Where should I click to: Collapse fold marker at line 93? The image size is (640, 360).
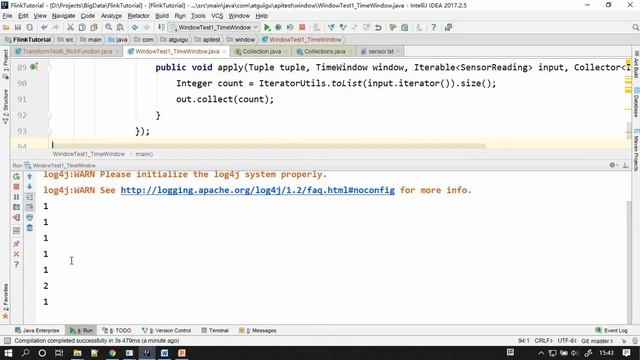coord(49,131)
